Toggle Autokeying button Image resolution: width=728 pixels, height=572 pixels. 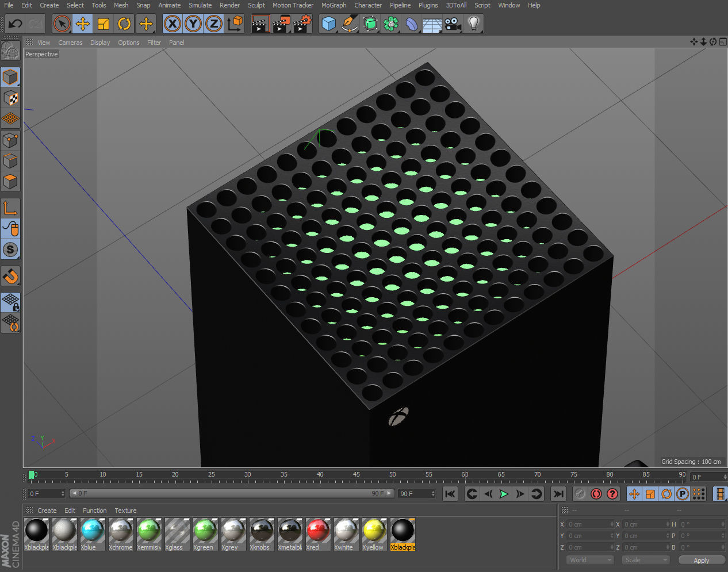(596, 494)
